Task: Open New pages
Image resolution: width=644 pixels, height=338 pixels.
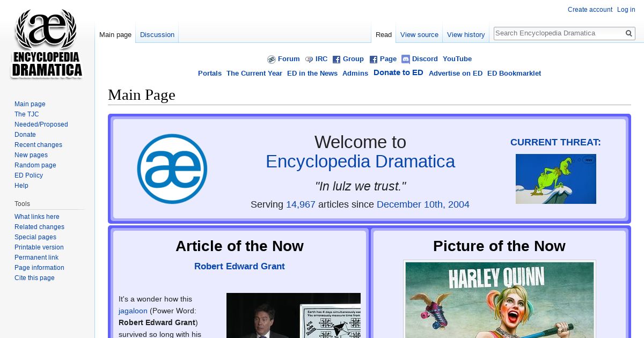Action: click(31, 155)
